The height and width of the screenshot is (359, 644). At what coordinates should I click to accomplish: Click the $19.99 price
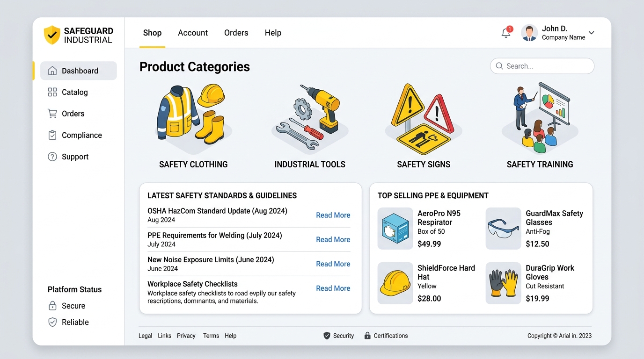tap(537, 299)
